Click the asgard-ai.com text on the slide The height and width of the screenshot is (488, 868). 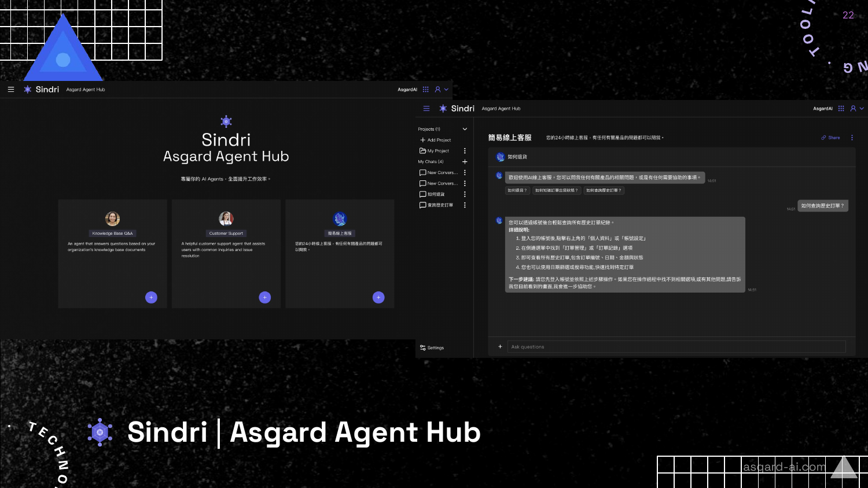coord(784,467)
